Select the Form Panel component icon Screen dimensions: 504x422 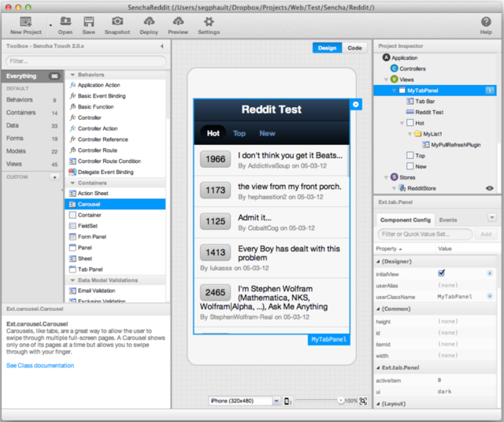click(73, 237)
